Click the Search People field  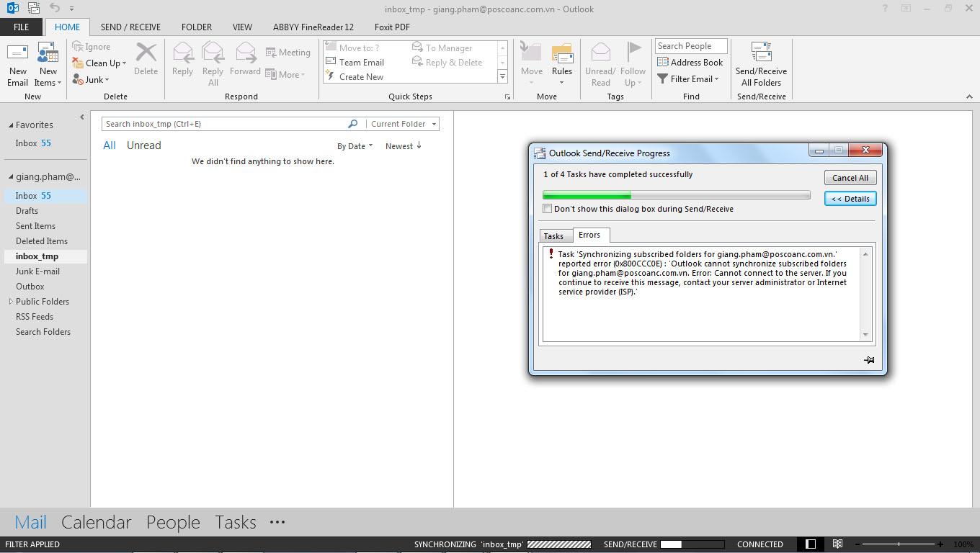point(691,46)
